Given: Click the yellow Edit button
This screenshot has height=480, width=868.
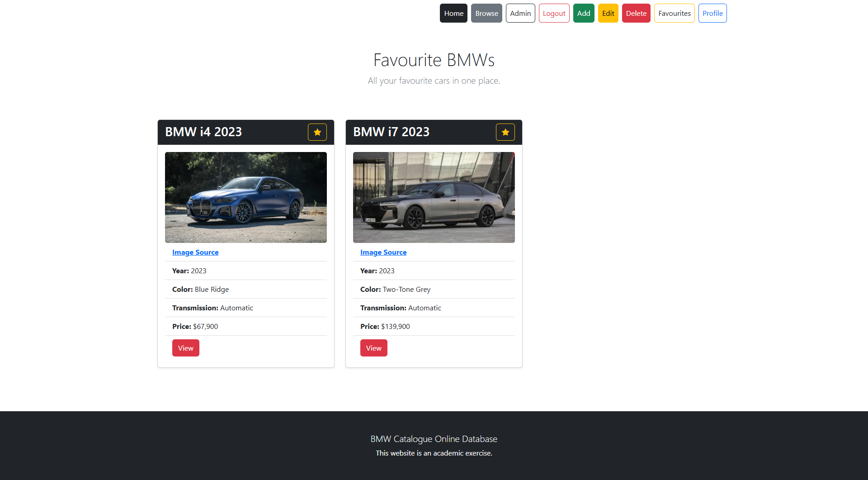Looking at the screenshot, I should coord(608,13).
